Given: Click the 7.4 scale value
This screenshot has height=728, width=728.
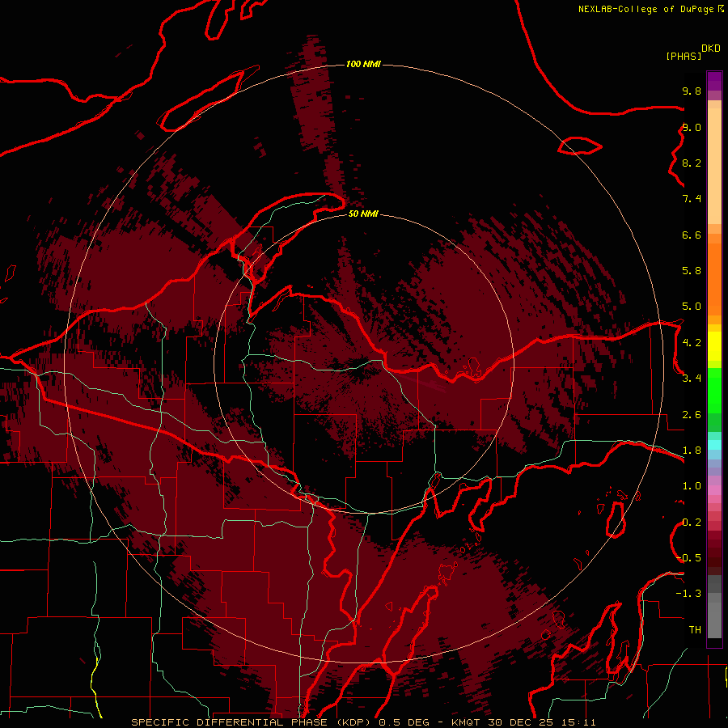Looking at the screenshot, I should 692,199.
